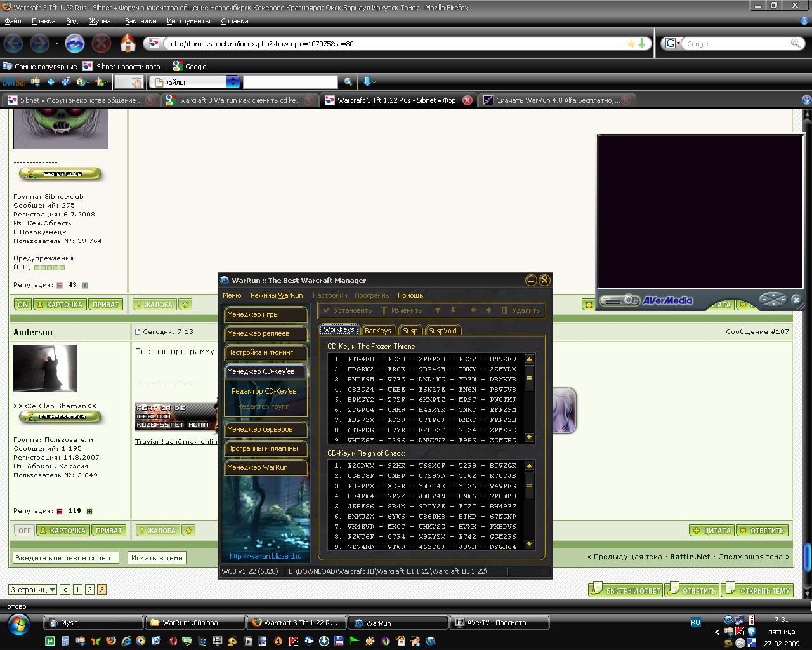Click the Google search box in Firefox
This screenshot has height=650, width=812.
736,44
